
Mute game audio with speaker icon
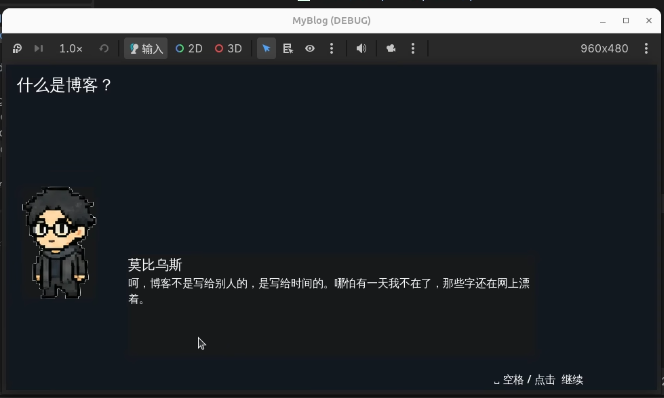[x=361, y=48]
